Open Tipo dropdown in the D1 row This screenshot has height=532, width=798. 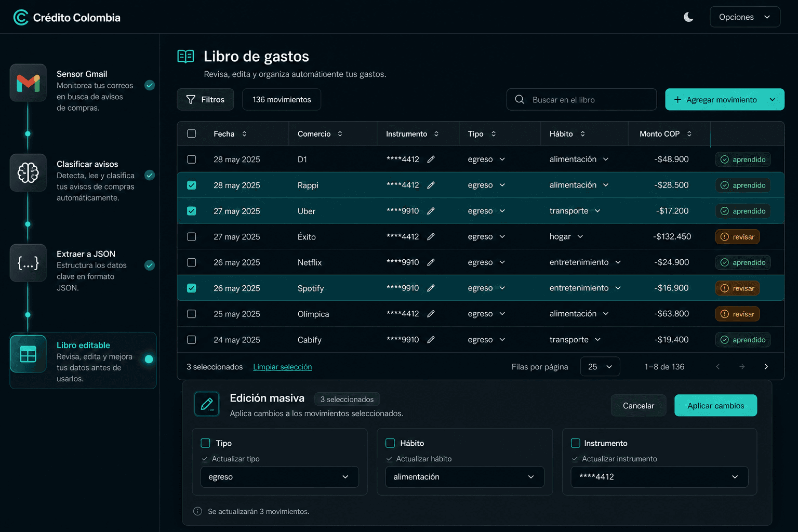486,159
